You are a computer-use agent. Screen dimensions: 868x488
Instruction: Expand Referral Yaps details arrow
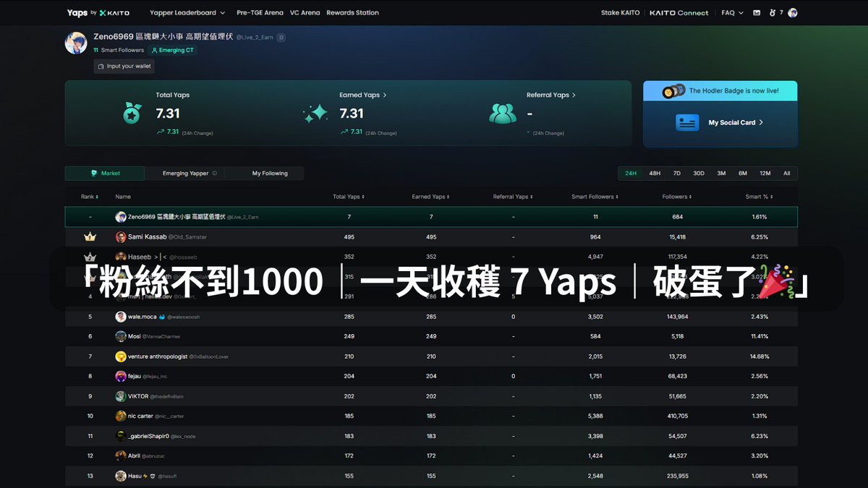(574, 95)
